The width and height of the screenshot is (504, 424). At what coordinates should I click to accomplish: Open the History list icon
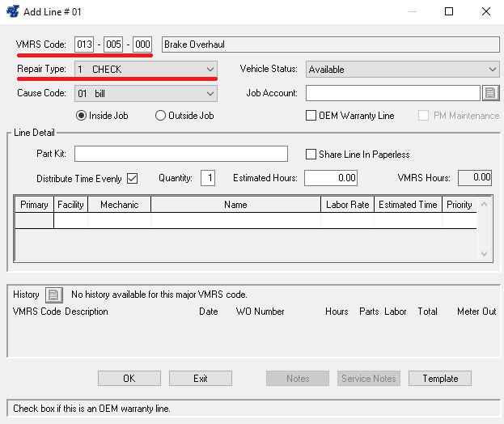[53, 295]
